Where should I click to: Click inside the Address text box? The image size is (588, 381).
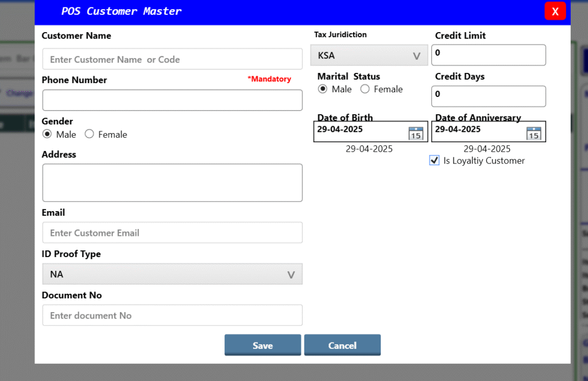172,182
